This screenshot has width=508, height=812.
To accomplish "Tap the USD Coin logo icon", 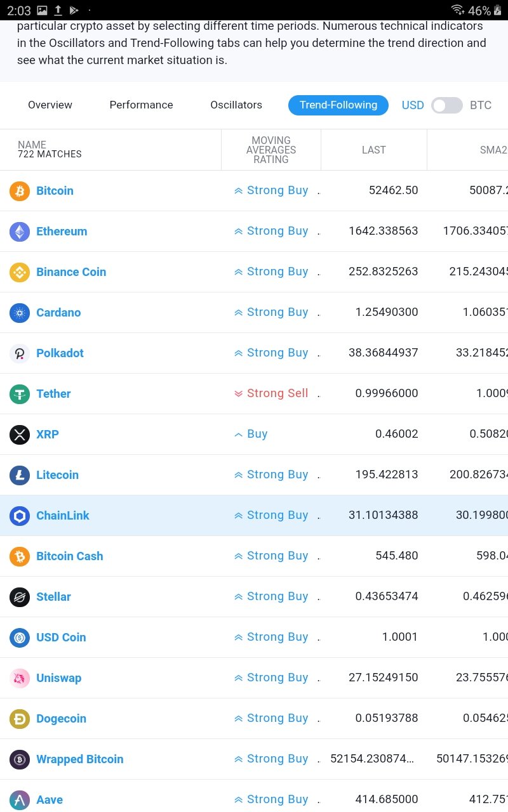I will click(20, 638).
